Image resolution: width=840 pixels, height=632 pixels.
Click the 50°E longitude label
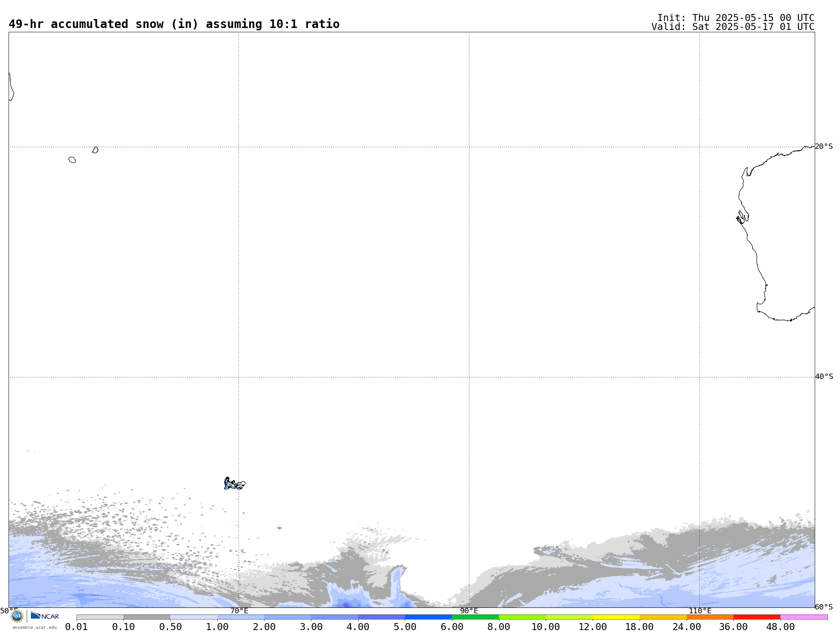tap(9, 611)
